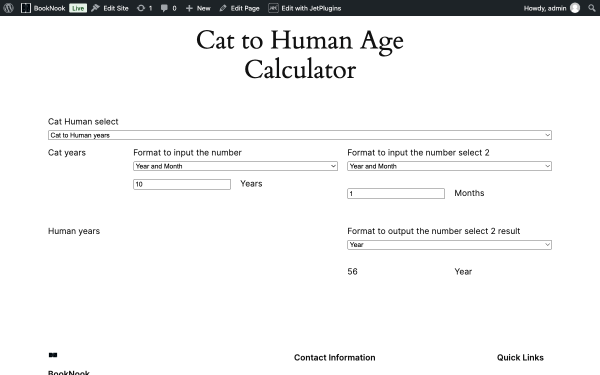Expand the Cat Human select dropdown

(300, 135)
